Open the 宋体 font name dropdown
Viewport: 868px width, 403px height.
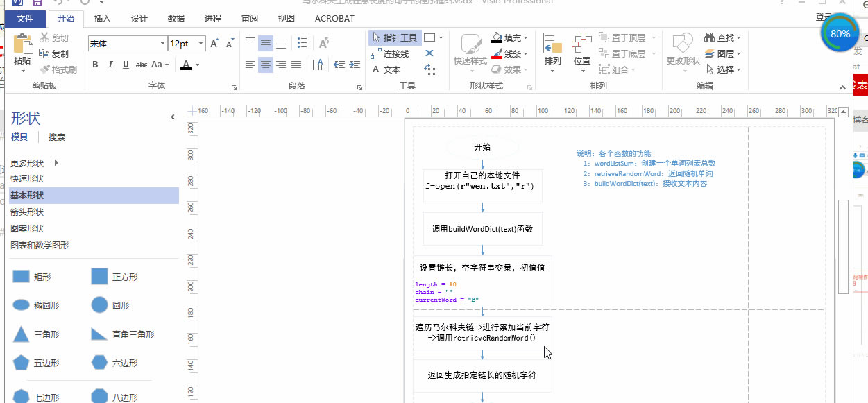tap(162, 44)
